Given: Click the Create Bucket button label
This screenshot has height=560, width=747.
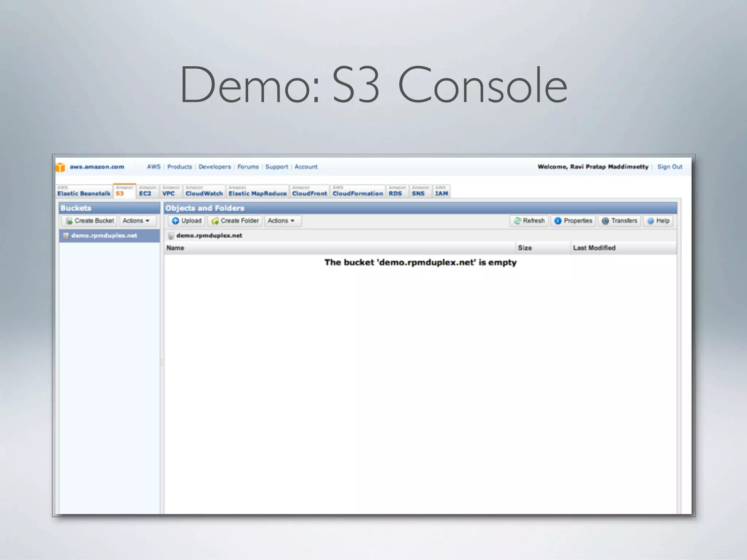Looking at the screenshot, I should (94, 221).
